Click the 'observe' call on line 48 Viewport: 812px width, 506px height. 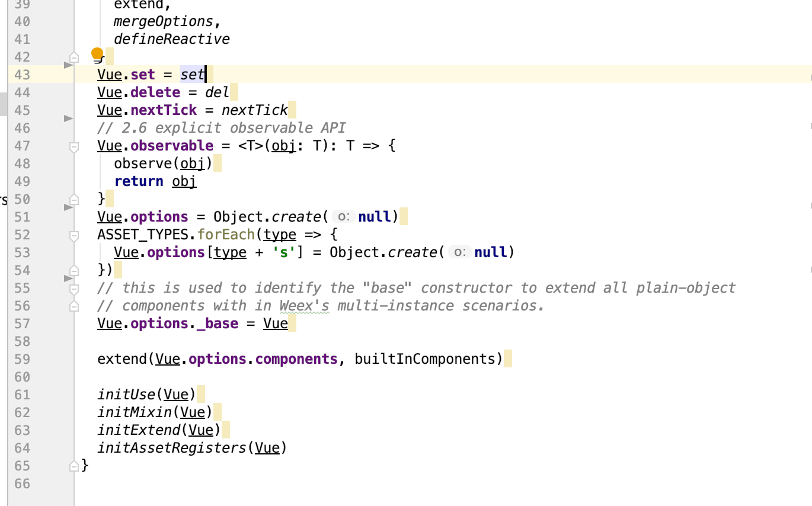pos(143,164)
